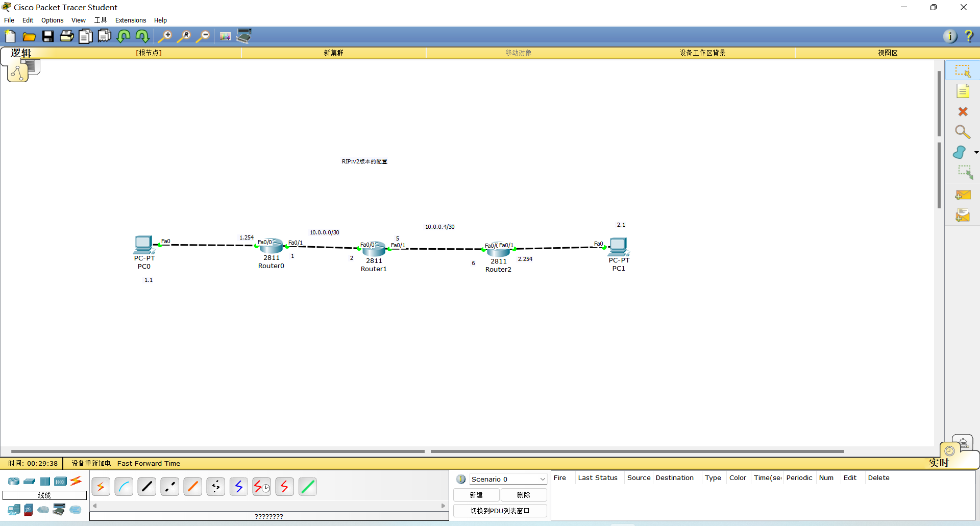
Task: Click the info icon in toolbar
Action: pos(950,36)
